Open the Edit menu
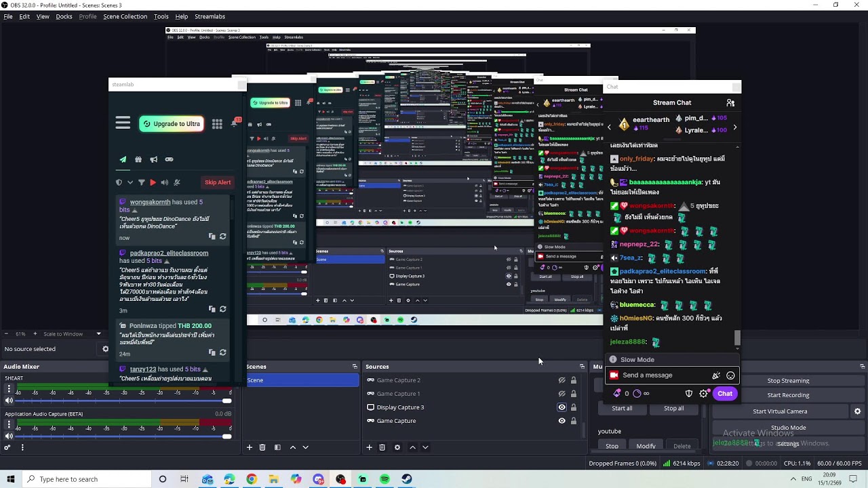The height and width of the screenshot is (488, 868). 24,16
